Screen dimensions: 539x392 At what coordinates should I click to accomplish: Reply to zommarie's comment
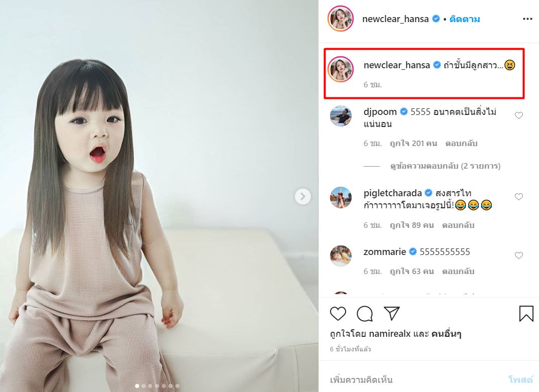pos(458,272)
